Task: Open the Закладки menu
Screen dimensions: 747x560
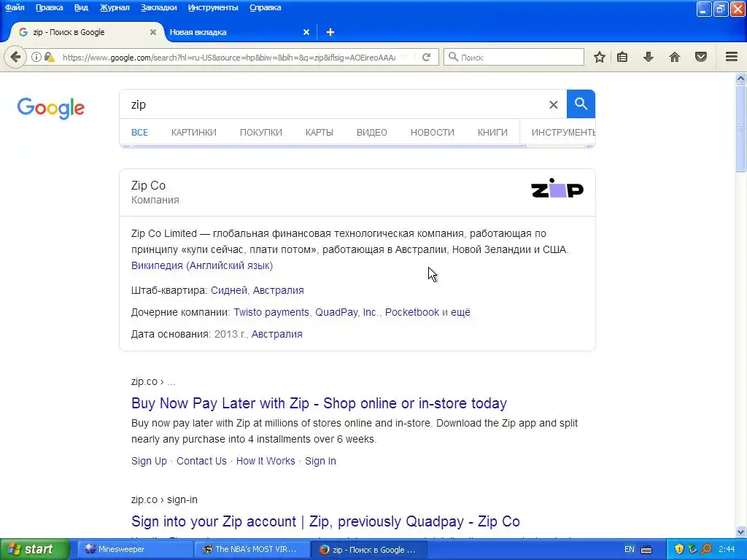Action: point(158,7)
